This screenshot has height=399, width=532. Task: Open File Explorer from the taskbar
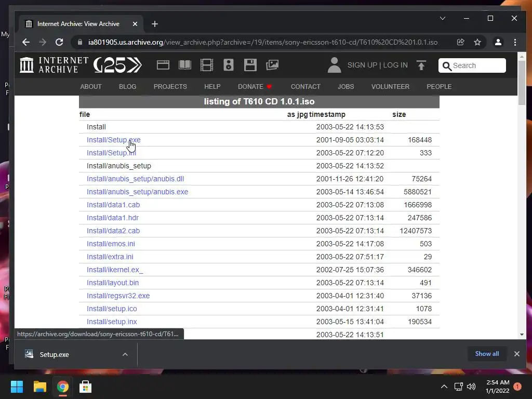pos(39,387)
